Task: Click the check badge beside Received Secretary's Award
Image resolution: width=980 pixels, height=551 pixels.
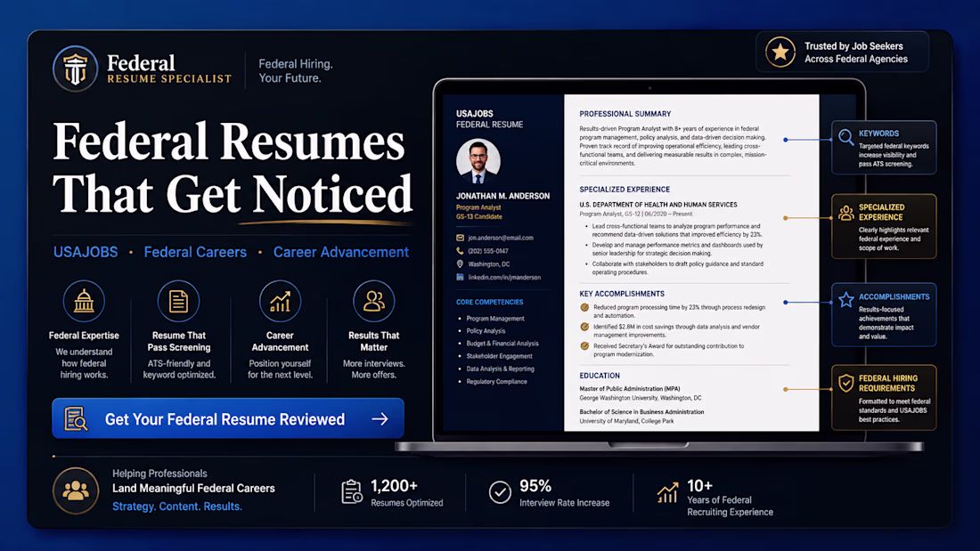Action: [x=584, y=346]
